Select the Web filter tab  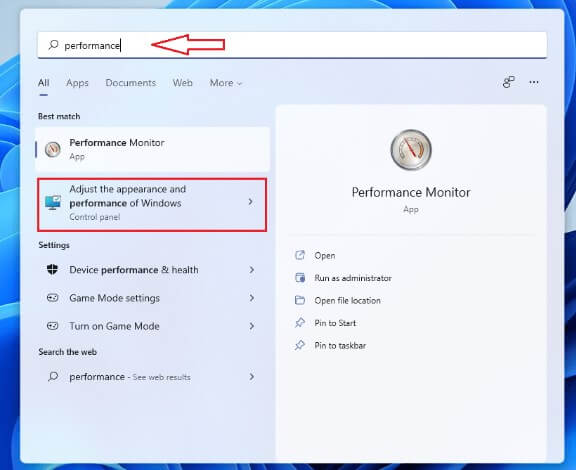(x=183, y=83)
